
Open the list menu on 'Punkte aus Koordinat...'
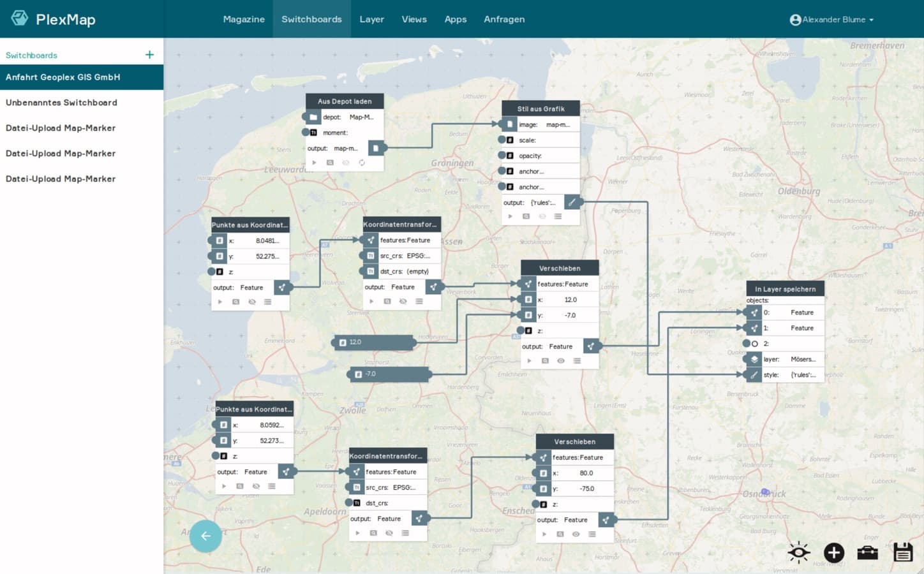point(267,301)
